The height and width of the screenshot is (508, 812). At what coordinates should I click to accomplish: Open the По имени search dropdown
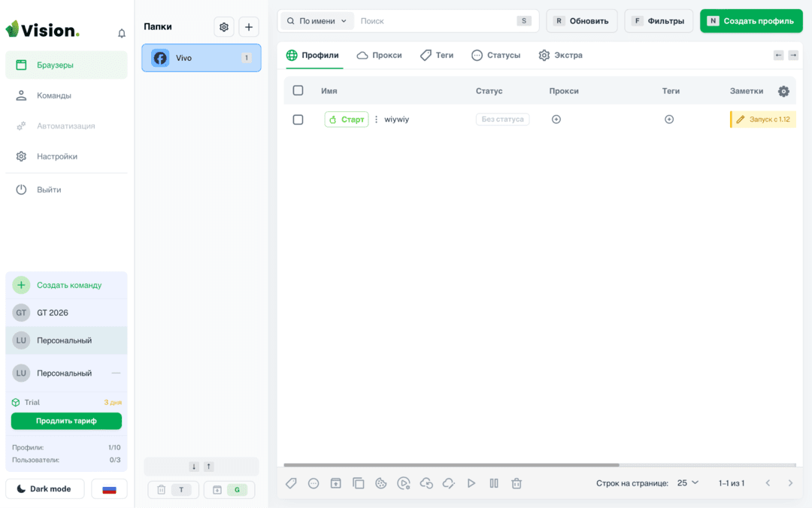coord(317,21)
